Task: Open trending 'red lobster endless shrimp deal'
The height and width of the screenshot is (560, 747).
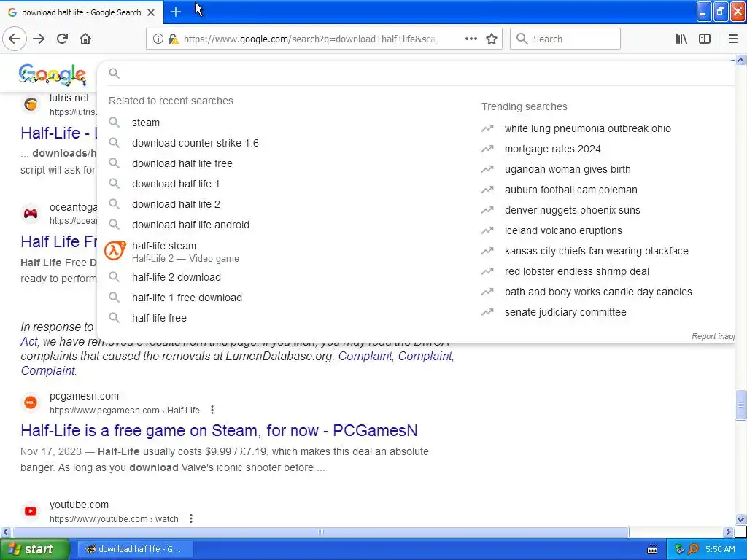Action: (x=577, y=271)
